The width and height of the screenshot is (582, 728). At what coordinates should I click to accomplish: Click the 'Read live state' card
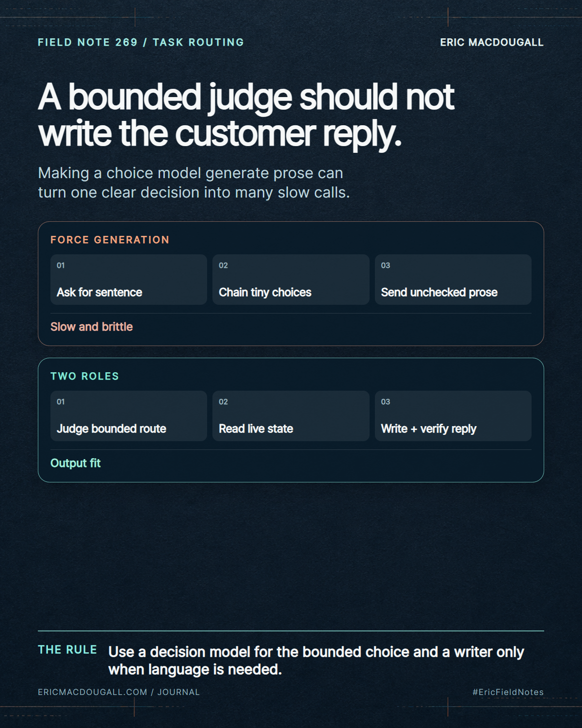tap(291, 416)
